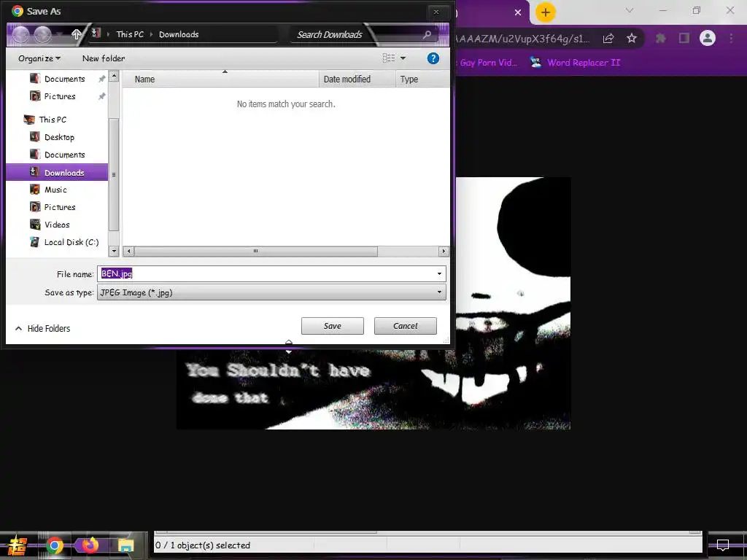Image resolution: width=747 pixels, height=560 pixels.
Task: Open Chrome's tab search chevron
Action: pyautogui.click(x=630, y=10)
